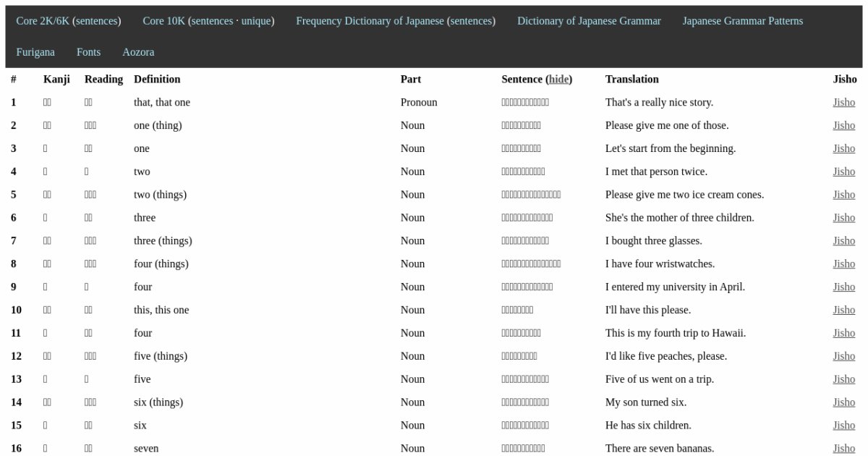868x456 pixels.
Task: Go to Dictionary of Japanese Grammar
Action: click(x=589, y=21)
